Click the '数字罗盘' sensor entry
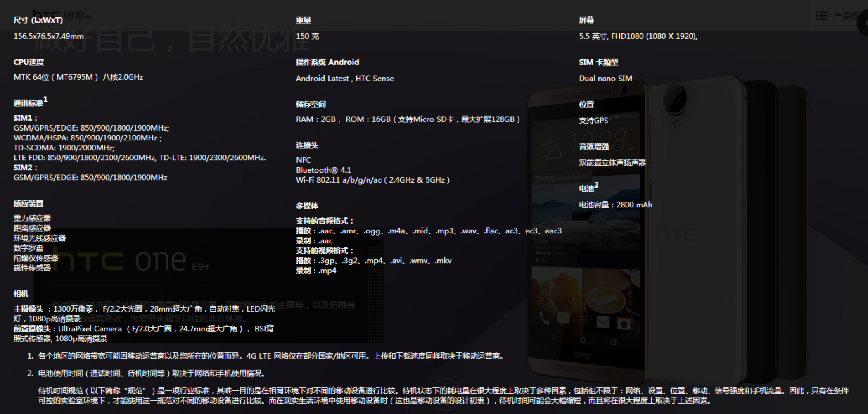This screenshot has width=868, height=414. (28, 248)
